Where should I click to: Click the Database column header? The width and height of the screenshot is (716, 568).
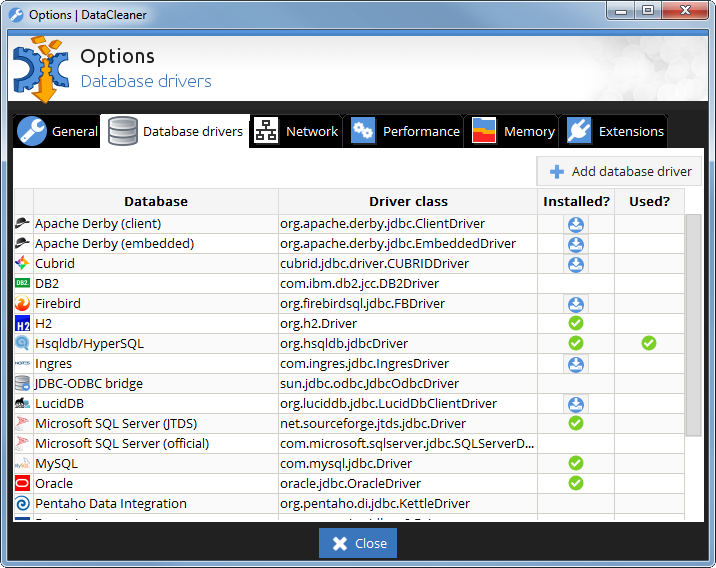point(156,201)
